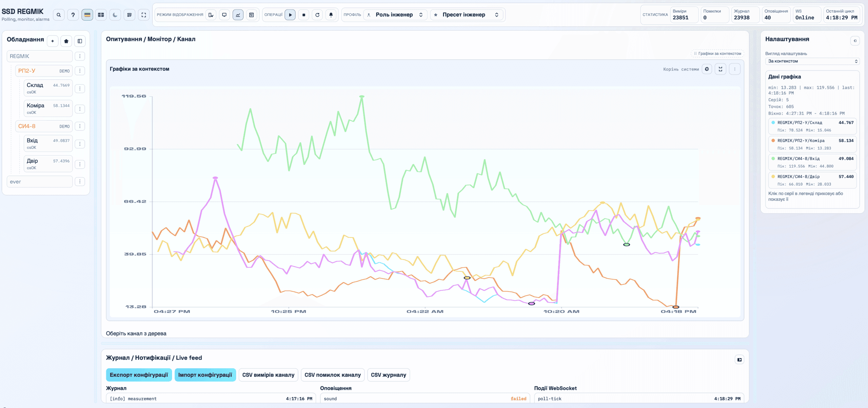Click the chart fit-to-frame icon

pos(721,69)
